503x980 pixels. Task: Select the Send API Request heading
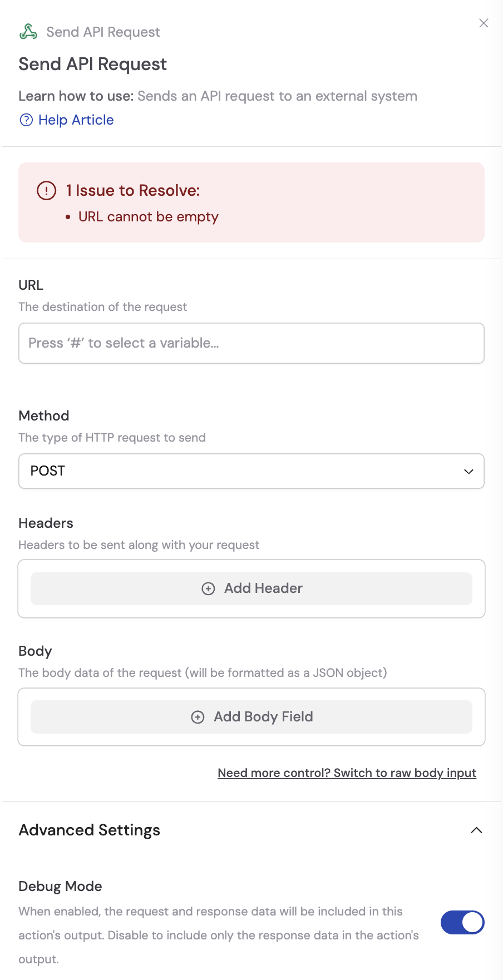point(92,64)
